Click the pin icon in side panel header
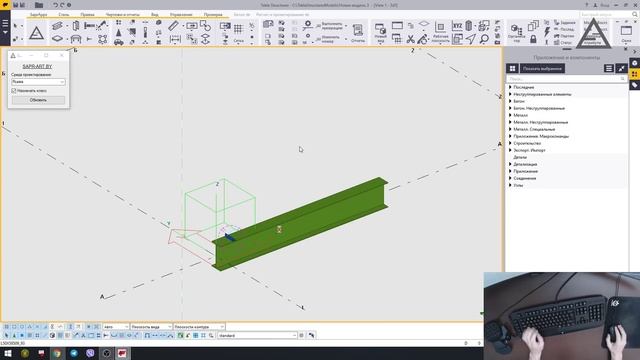This screenshot has height=360, width=640. click(621, 69)
